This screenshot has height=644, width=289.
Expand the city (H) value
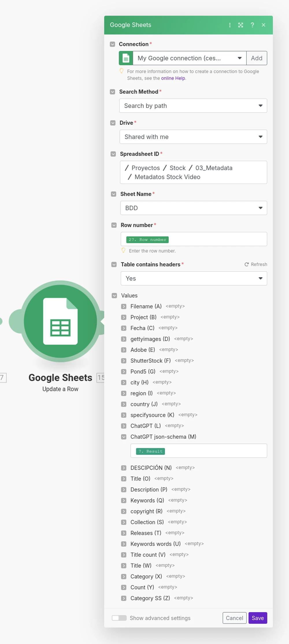click(124, 383)
